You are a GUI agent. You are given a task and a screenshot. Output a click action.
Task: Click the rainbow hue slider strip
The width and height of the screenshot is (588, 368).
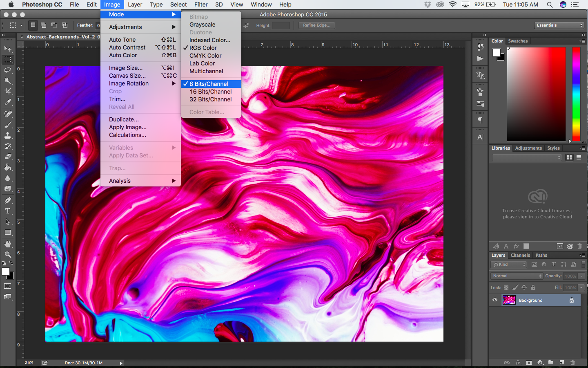(x=576, y=94)
